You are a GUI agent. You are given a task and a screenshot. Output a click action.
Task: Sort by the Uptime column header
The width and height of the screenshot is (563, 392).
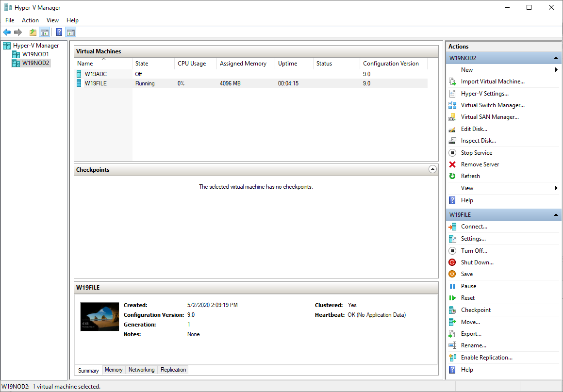(x=294, y=64)
